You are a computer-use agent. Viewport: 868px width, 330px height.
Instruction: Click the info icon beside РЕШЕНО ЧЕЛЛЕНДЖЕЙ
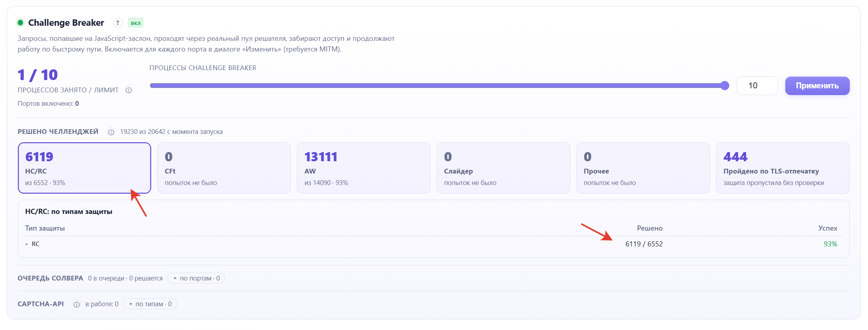(x=111, y=132)
